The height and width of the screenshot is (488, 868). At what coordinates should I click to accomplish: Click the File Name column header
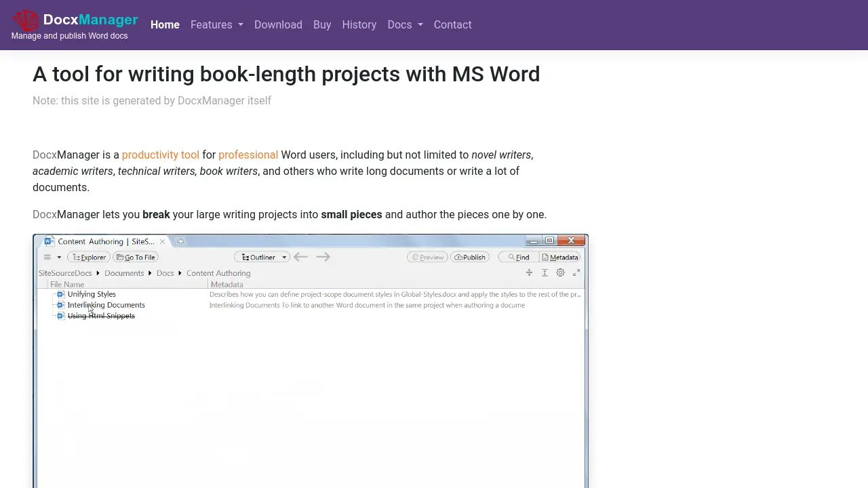67,285
